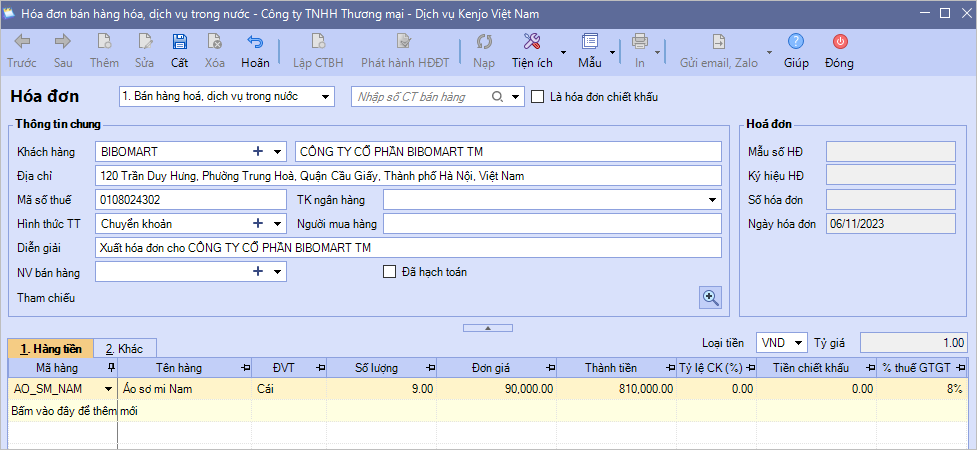
Task: Open the Mẫu template icon
Action: tap(589, 42)
